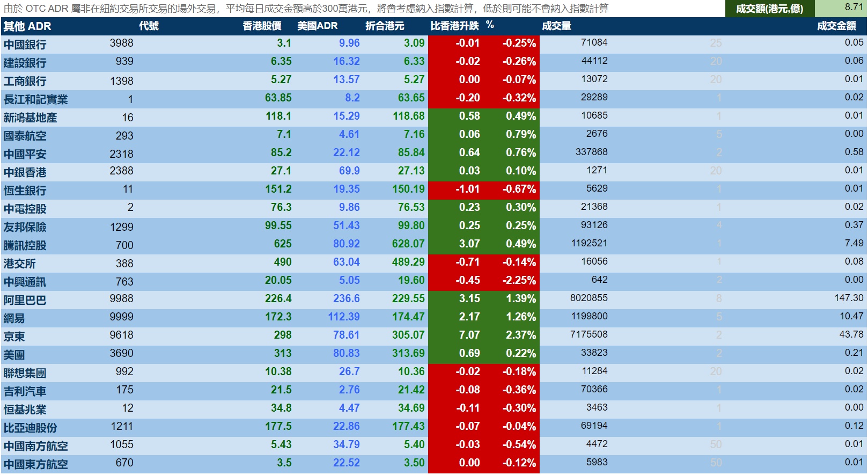Select stock code 1211 for 比亞迪股份
This screenshot has height=475, width=868.
point(122,426)
